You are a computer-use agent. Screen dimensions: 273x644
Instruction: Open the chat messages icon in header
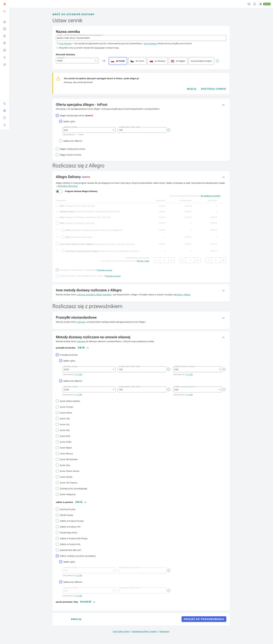tap(249, 3)
